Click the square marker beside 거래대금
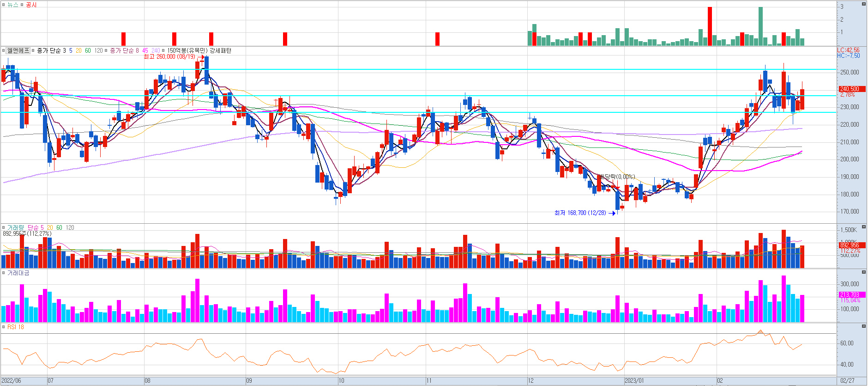The image size is (868, 386). [4, 273]
